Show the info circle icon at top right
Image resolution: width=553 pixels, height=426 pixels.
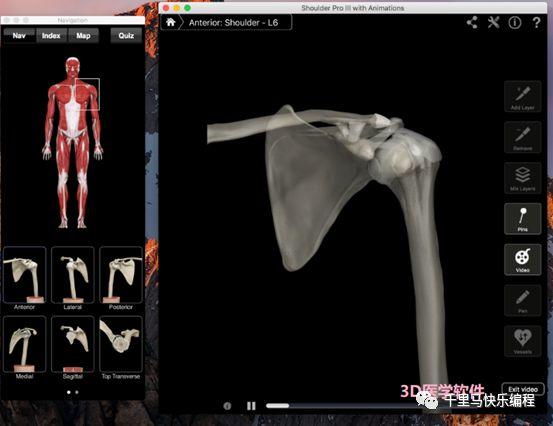point(515,23)
